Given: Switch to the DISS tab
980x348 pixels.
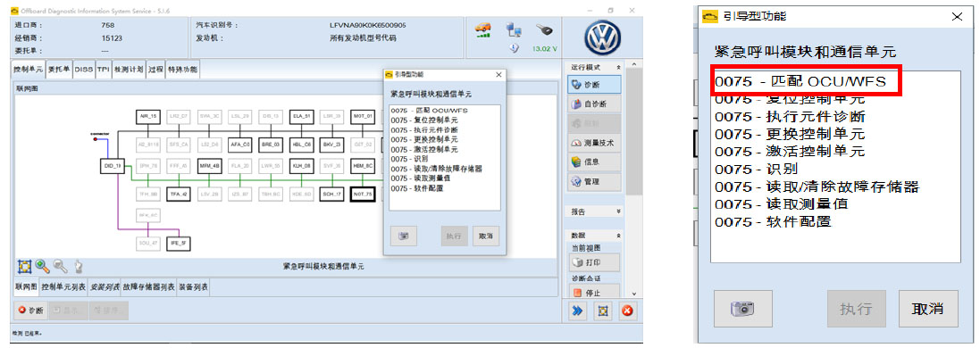Looking at the screenshot, I should 84,70.
